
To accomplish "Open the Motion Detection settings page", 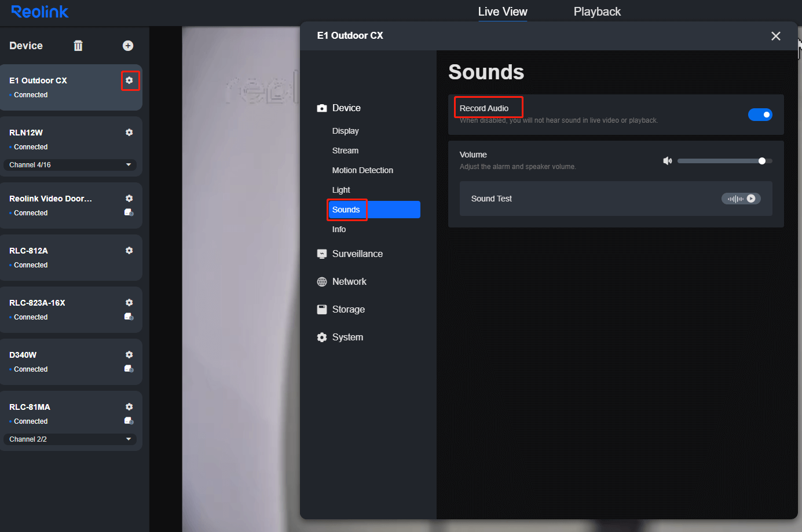I will coord(362,170).
